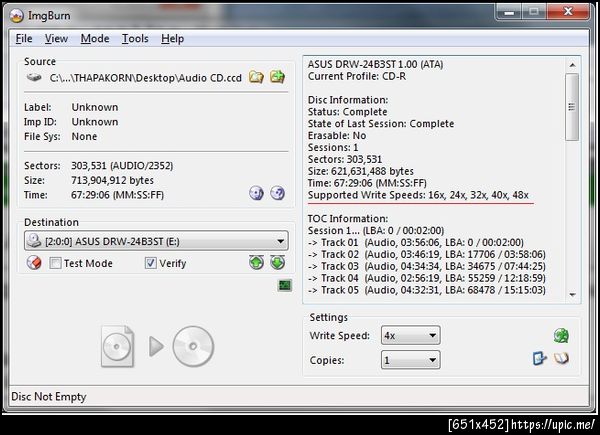Uncheck the Verify checkbox

150,263
